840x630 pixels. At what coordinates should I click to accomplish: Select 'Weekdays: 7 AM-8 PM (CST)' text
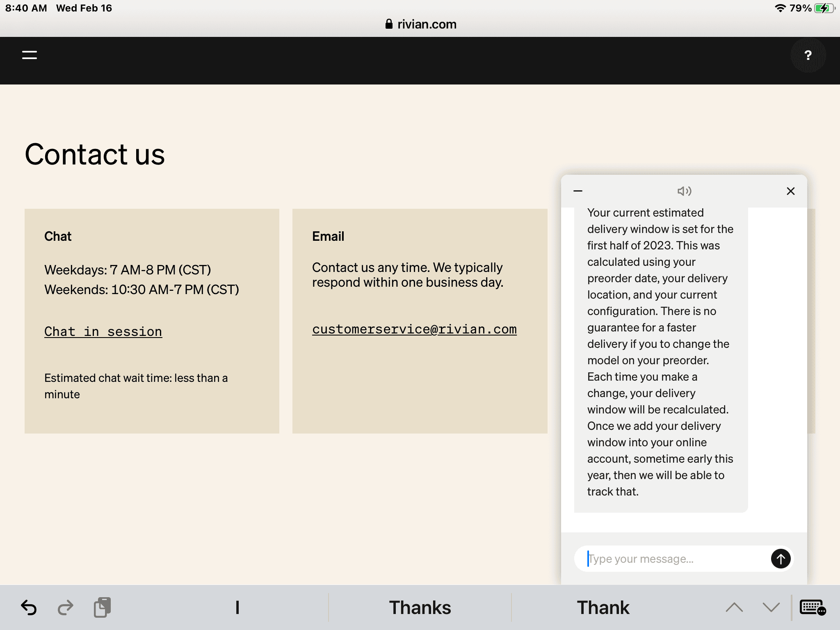(128, 270)
